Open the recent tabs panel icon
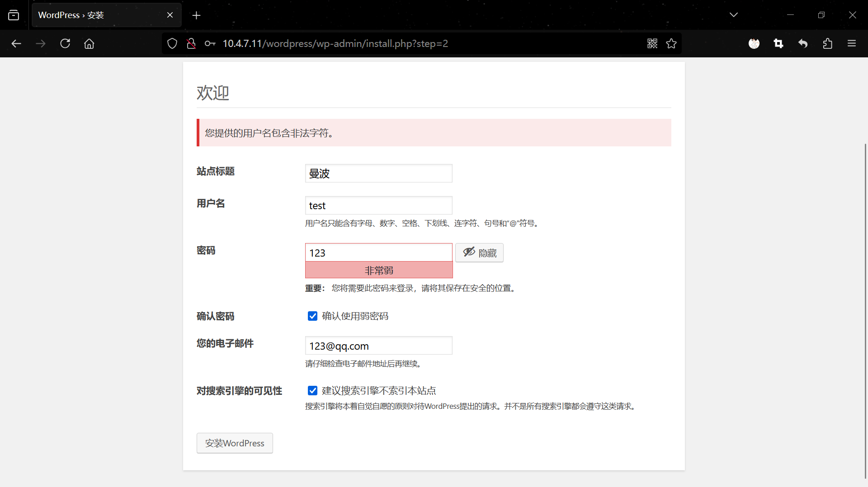Image resolution: width=868 pixels, height=487 pixels. pos(14,15)
